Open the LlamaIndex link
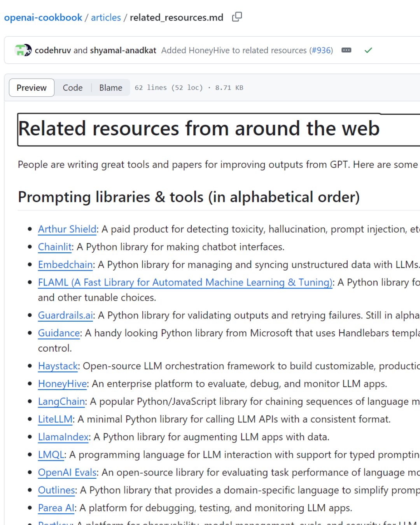The width and height of the screenshot is (420, 525). (x=63, y=437)
